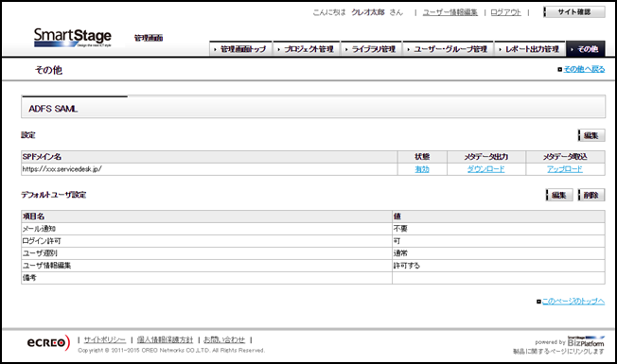Click the ログイン許可 row label

point(42,241)
